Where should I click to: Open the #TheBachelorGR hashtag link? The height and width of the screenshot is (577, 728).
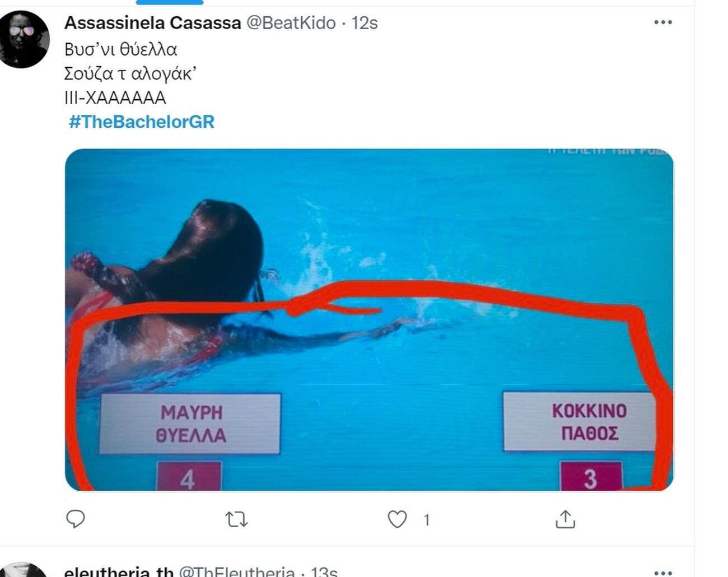141,122
